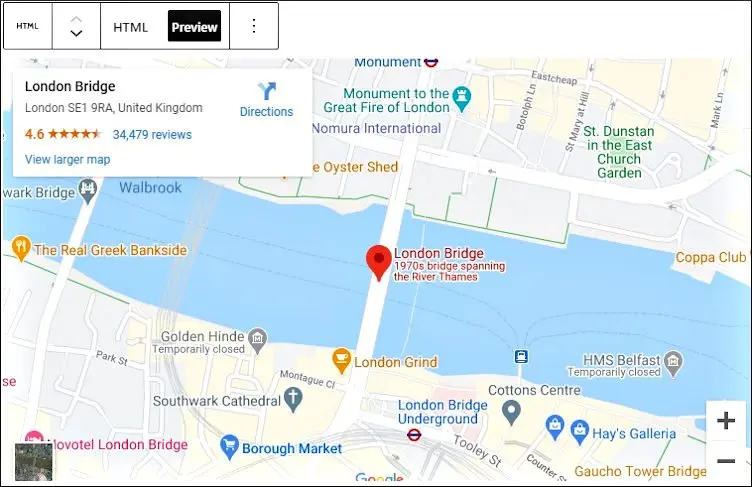Viewport: 752px width, 487px height.
Task: Move block up with the up chevron
Action: pos(76,20)
